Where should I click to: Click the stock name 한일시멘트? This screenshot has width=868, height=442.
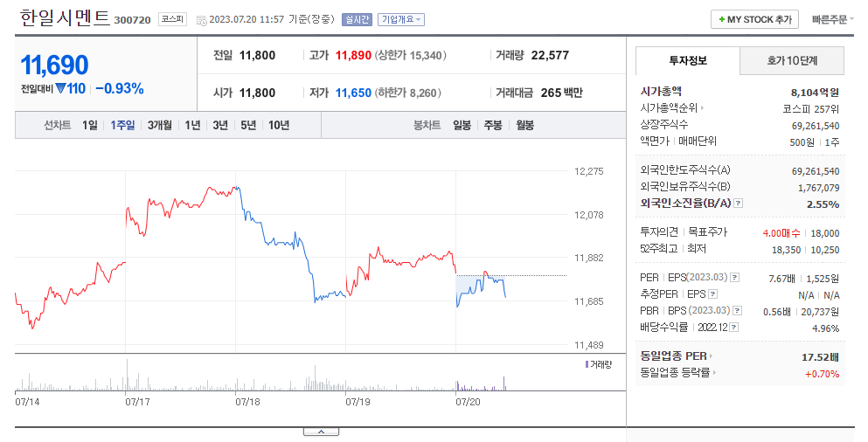pos(65,18)
